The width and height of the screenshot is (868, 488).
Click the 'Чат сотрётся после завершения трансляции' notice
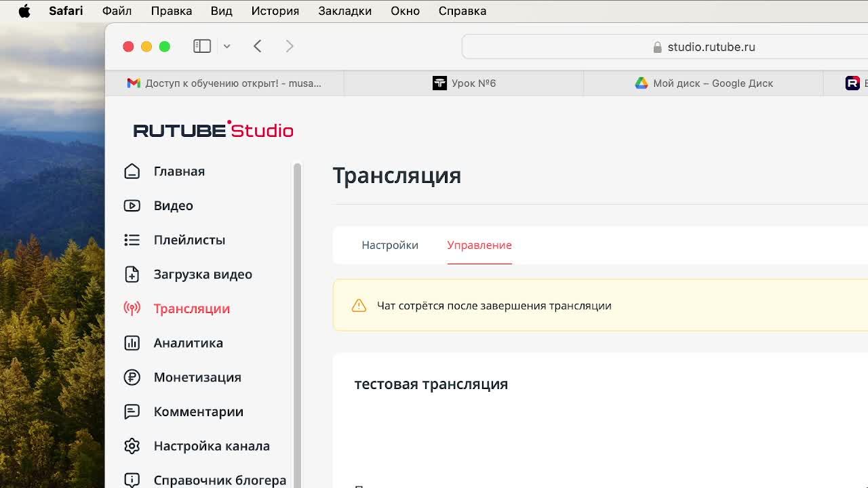[x=494, y=306]
